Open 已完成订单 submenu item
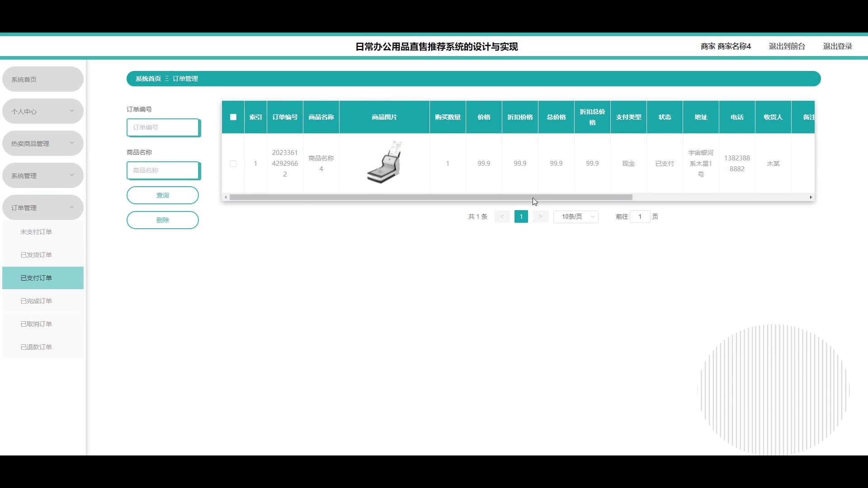 (36, 301)
